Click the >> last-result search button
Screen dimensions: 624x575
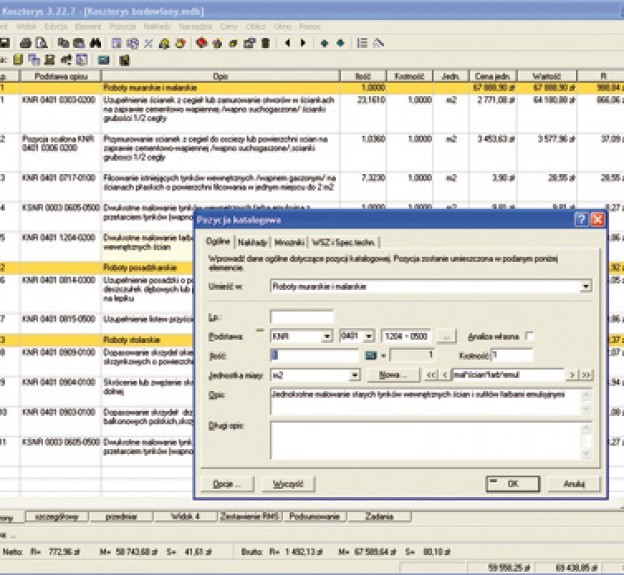click(586, 375)
